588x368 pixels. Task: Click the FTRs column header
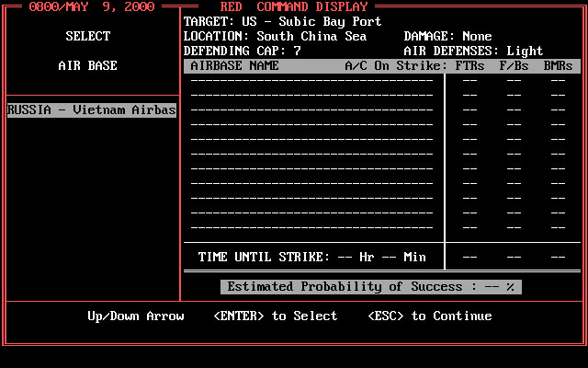pyautogui.click(x=469, y=66)
